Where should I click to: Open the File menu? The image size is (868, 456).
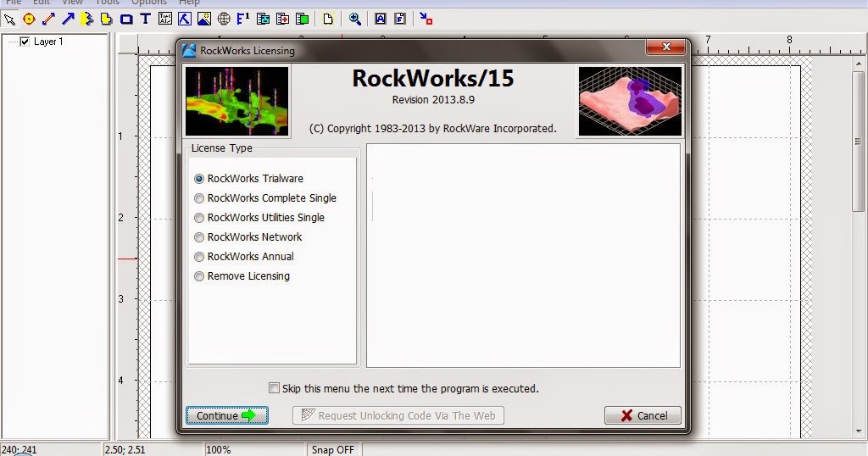(14, 3)
